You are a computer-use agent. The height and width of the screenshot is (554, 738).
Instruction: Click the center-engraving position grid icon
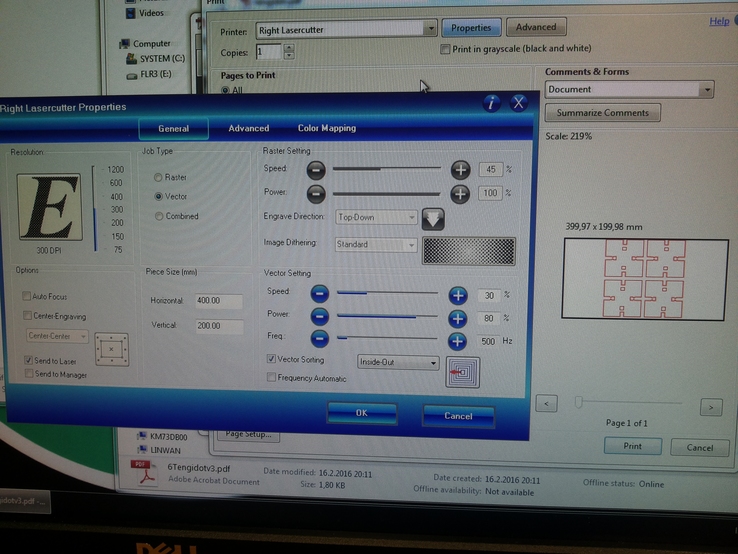point(112,349)
